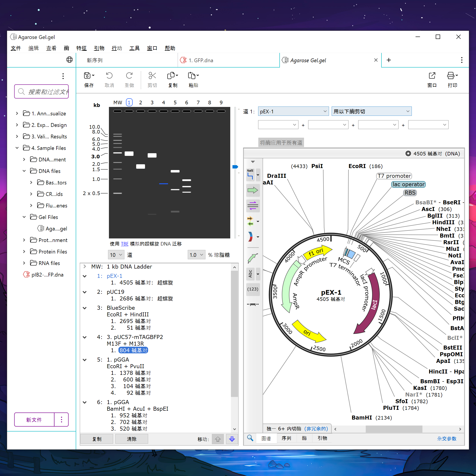Toggle the (123) sequence numbering display
The height and width of the screenshot is (476, 476).
(x=253, y=289)
